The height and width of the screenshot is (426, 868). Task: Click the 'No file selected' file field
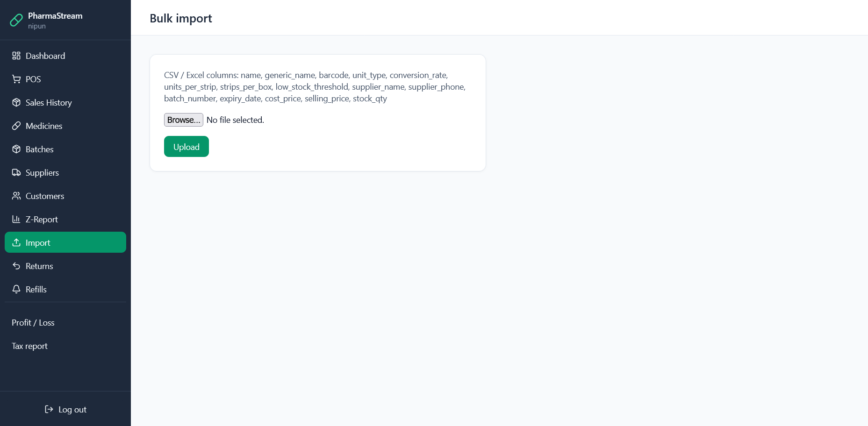coord(235,120)
